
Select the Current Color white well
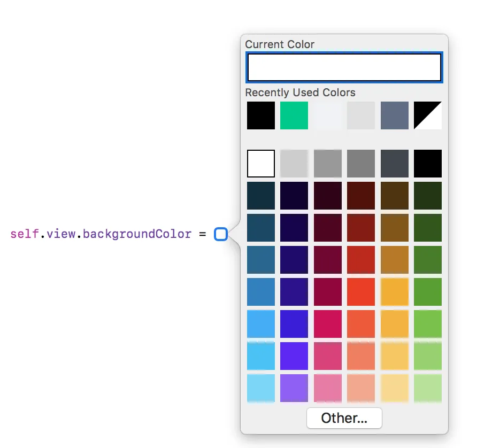(x=344, y=67)
